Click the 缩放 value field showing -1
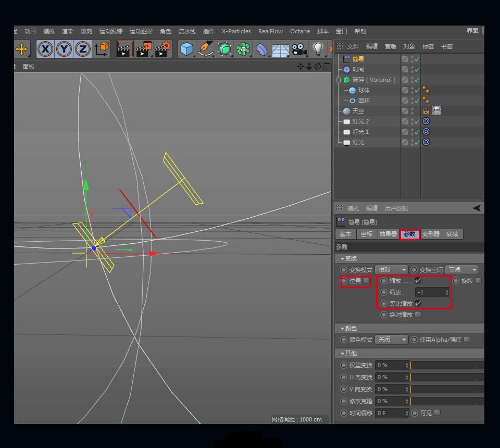Image resolution: width=500 pixels, height=448 pixels. [430, 292]
